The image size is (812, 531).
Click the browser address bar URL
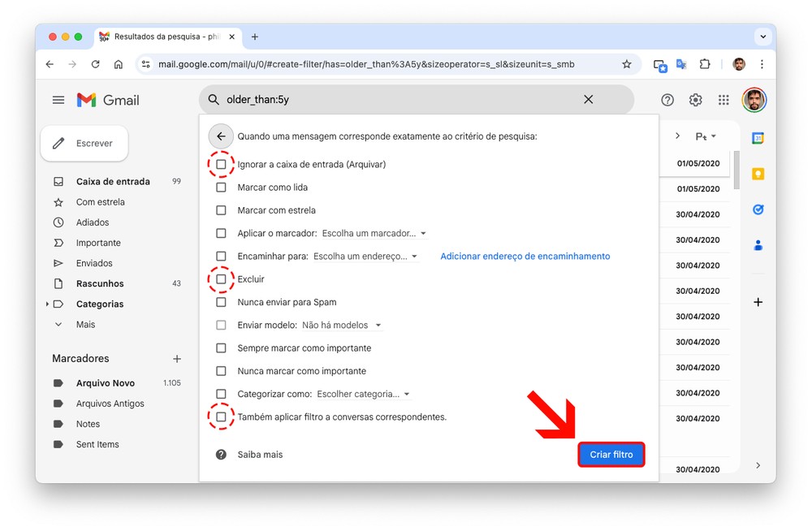(x=366, y=64)
